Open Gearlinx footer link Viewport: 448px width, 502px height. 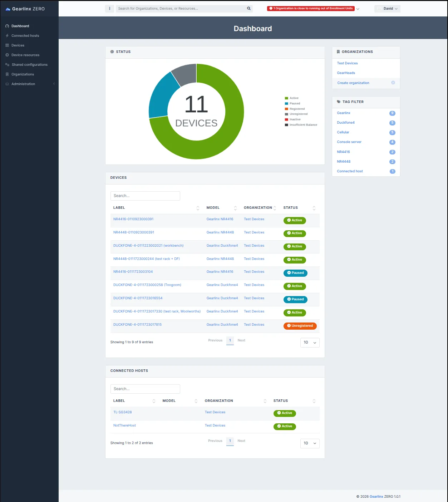376,497
